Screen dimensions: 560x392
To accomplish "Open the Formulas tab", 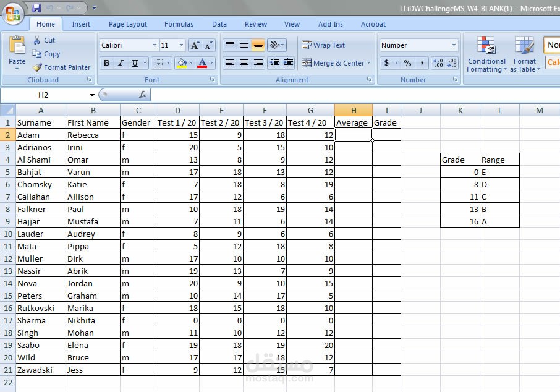I will (x=179, y=24).
